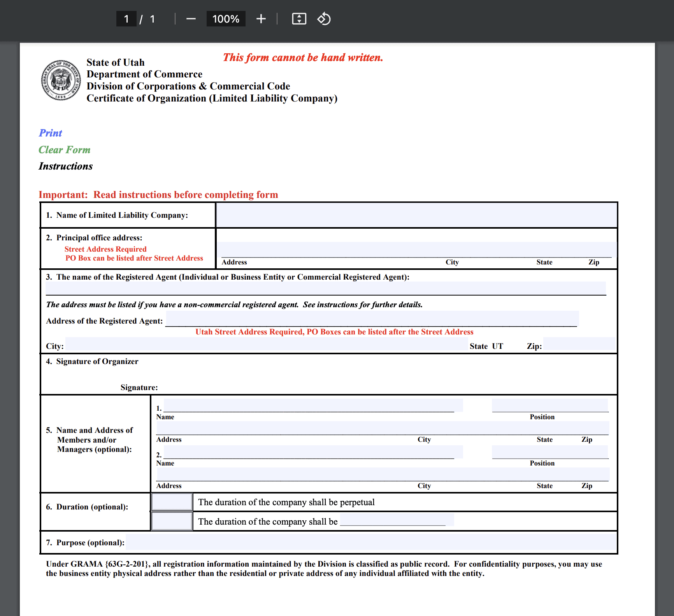Click the registered agent Zip field

579,344
